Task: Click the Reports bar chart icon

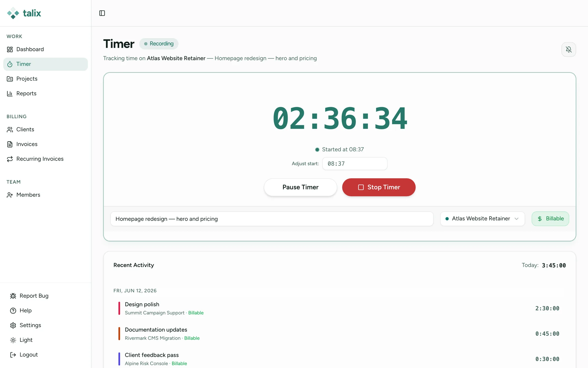Action: point(10,93)
